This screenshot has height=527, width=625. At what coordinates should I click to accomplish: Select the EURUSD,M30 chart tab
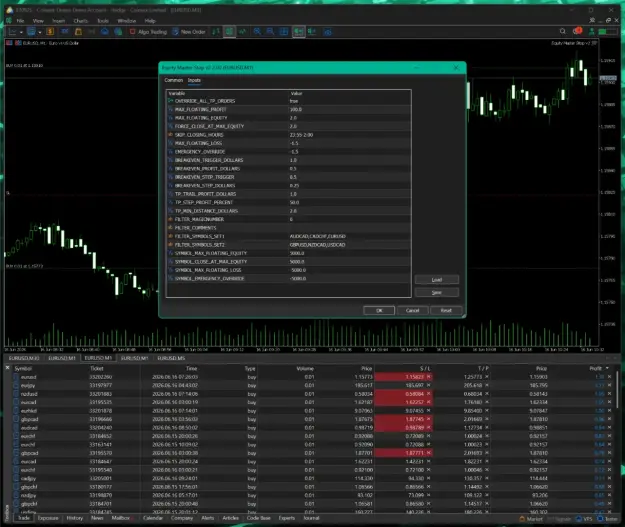coord(24,358)
